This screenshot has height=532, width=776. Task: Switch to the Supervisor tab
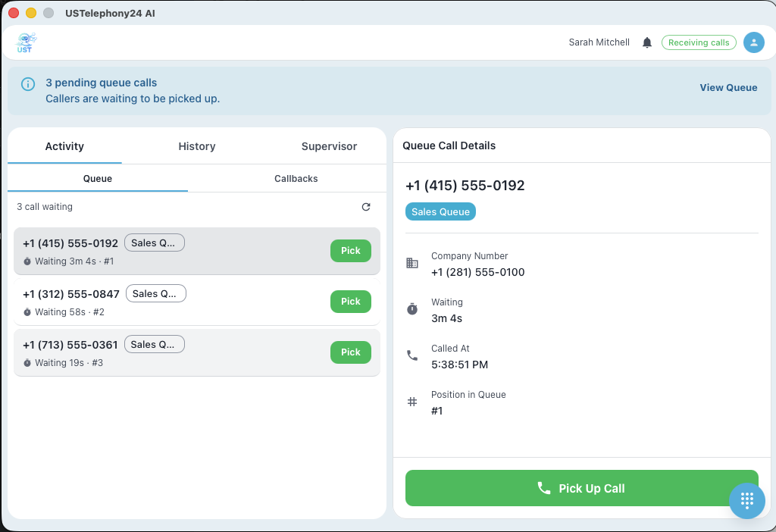(x=329, y=146)
